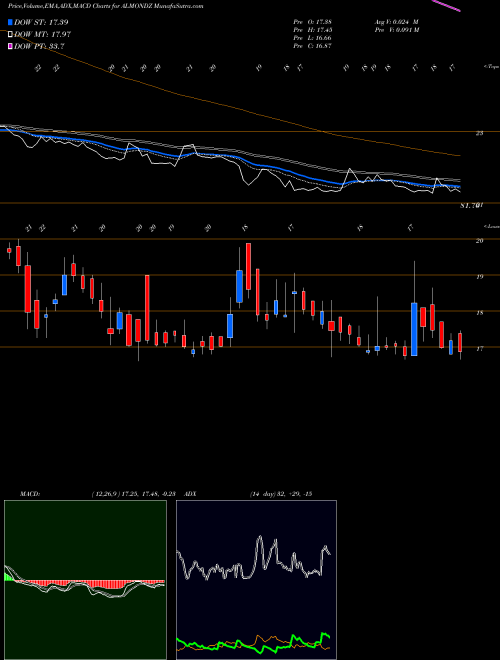Click the 20 price axis label
Image resolution: width=500 pixels, height=660 pixels.
479,240
